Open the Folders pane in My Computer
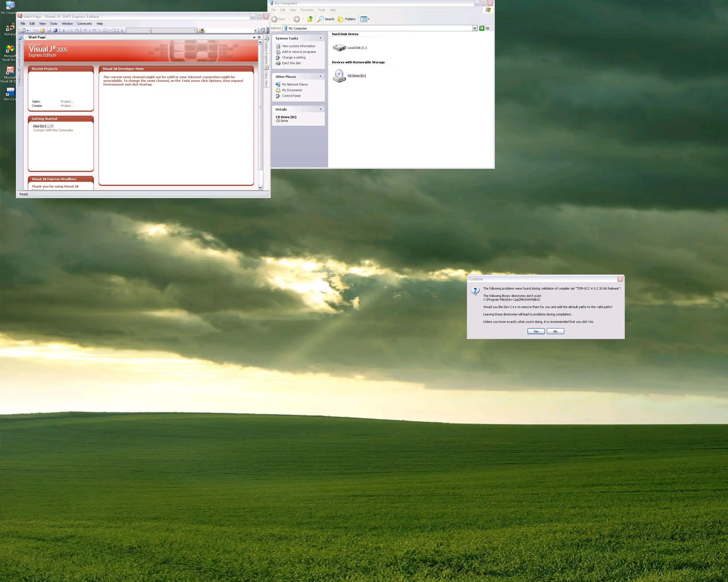The image size is (728, 582). (347, 19)
